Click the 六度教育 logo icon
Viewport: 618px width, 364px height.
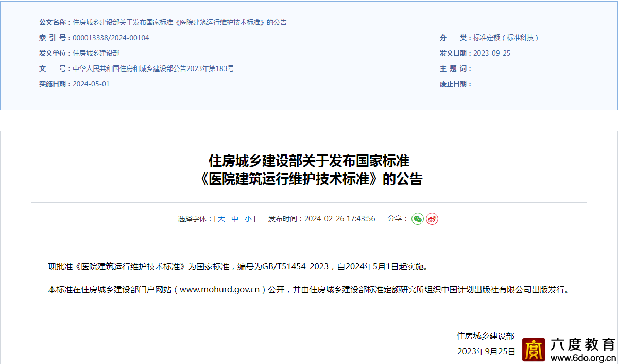coord(534,350)
